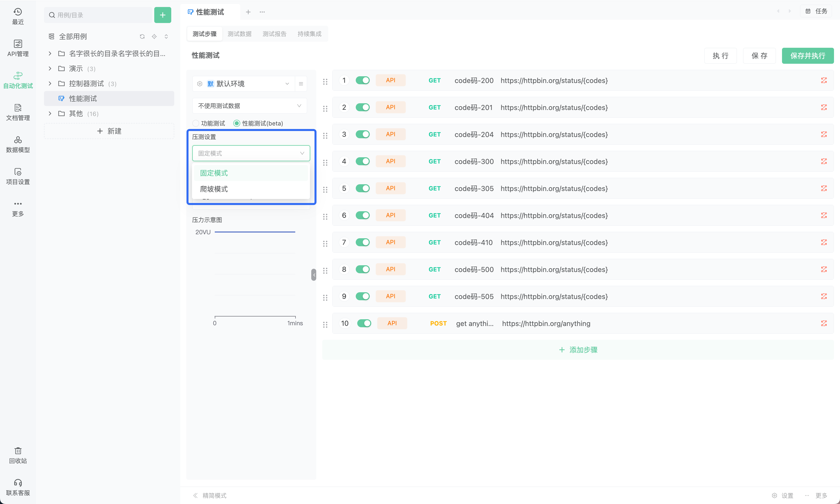Click the 执行 button
The width and height of the screenshot is (840, 504).
(x=720, y=56)
